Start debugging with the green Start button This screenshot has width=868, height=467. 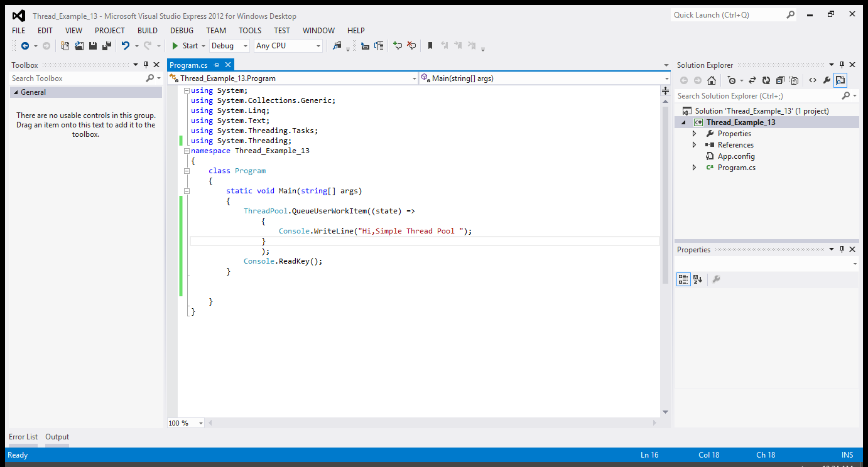click(185, 46)
